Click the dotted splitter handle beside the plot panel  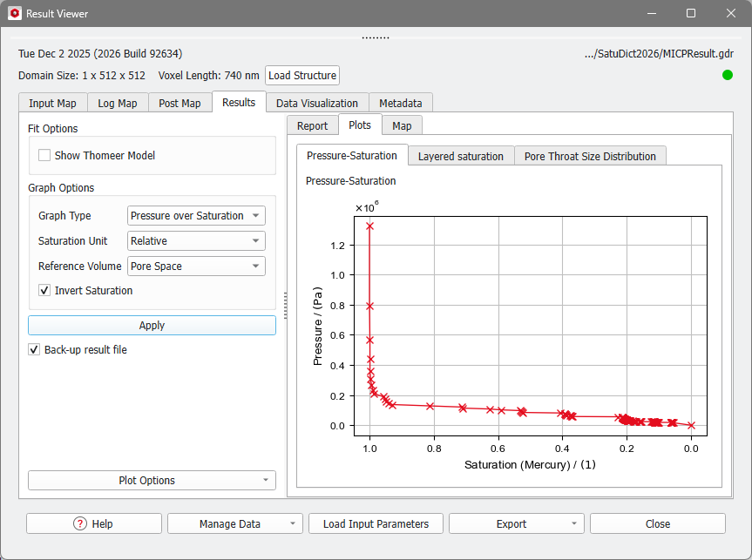click(x=286, y=303)
